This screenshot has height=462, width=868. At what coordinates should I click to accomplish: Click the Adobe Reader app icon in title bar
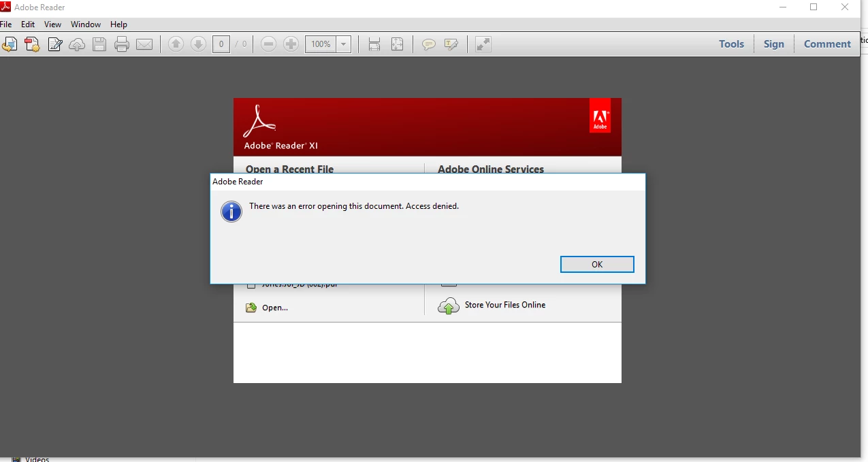(x=5, y=7)
